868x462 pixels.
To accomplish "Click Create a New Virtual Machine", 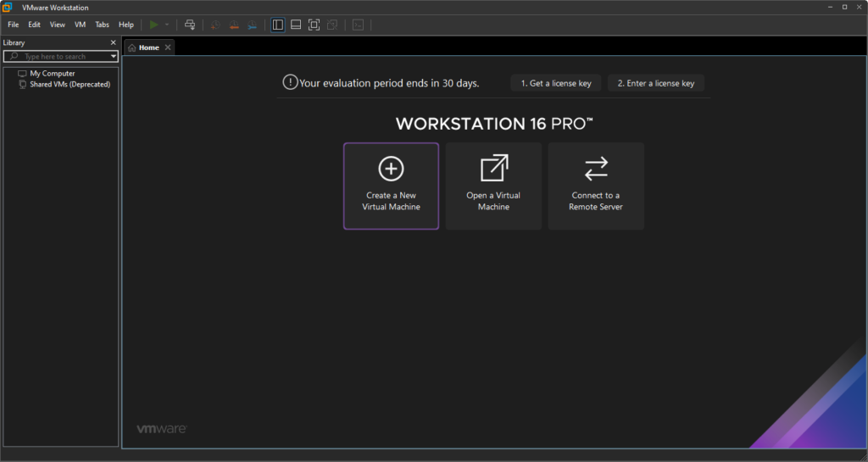I will coord(392,186).
